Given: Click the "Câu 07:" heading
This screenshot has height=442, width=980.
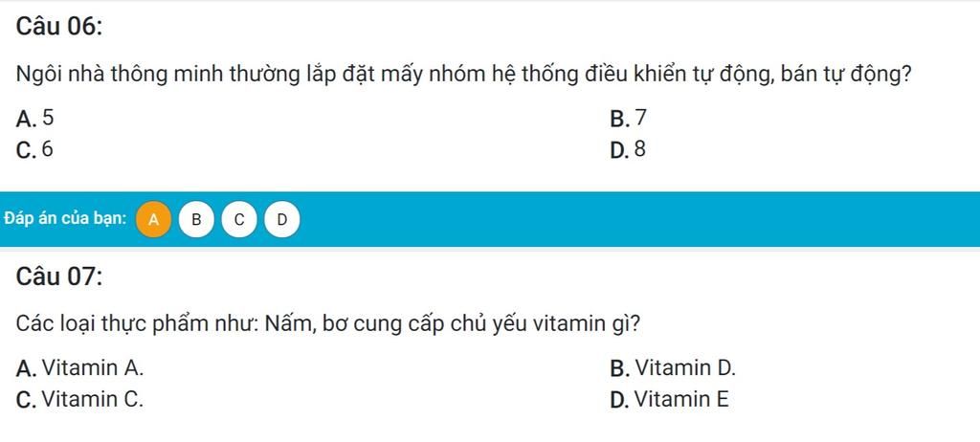Looking at the screenshot, I should pyautogui.click(x=59, y=276).
